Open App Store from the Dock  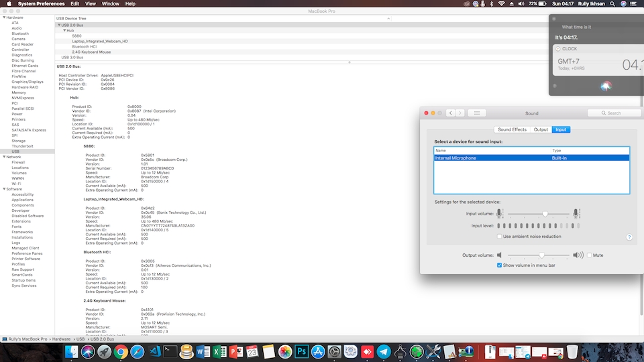click(x=318, y=352)
